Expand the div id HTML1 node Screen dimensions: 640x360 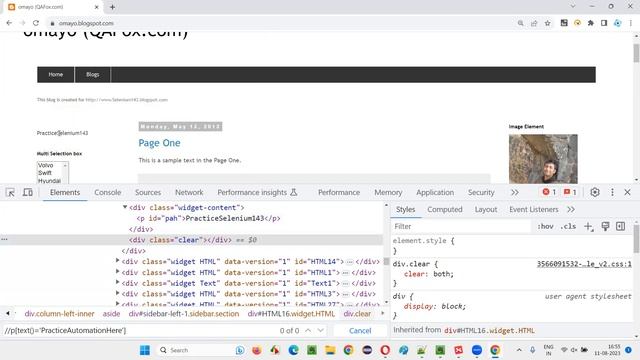118,271
